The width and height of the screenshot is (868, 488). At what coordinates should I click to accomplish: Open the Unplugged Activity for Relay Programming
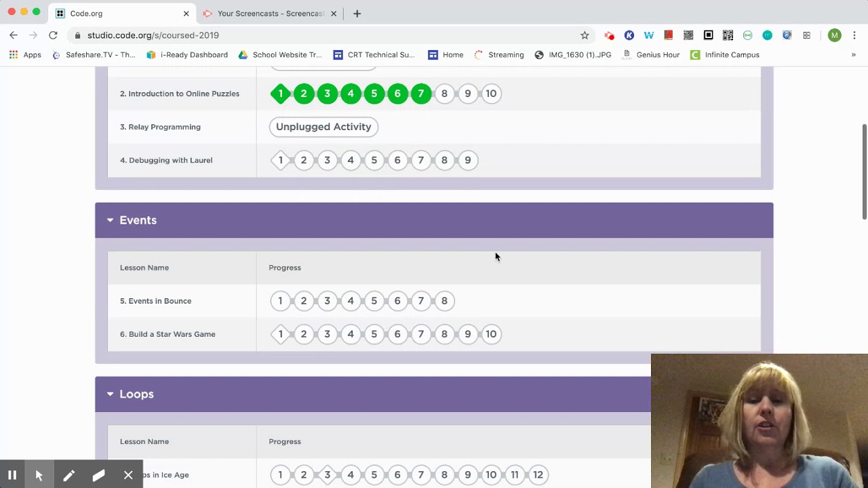click(x=323, y=127)
